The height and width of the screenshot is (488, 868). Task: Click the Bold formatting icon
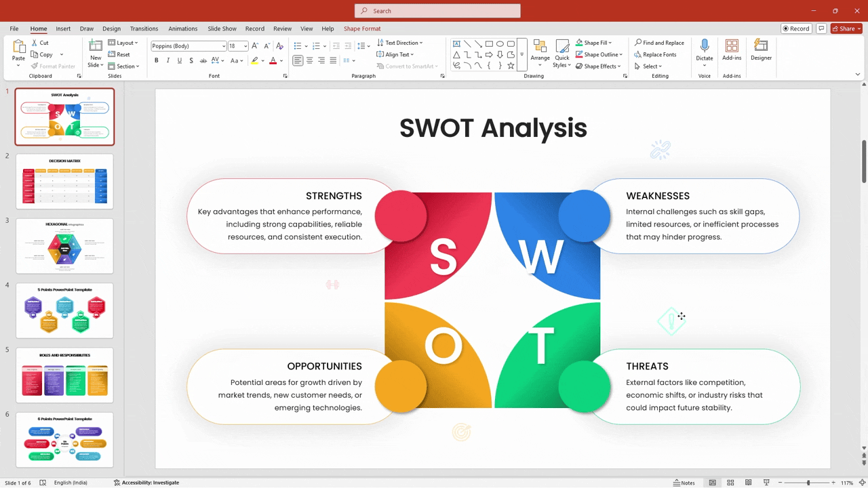(157, 60)
